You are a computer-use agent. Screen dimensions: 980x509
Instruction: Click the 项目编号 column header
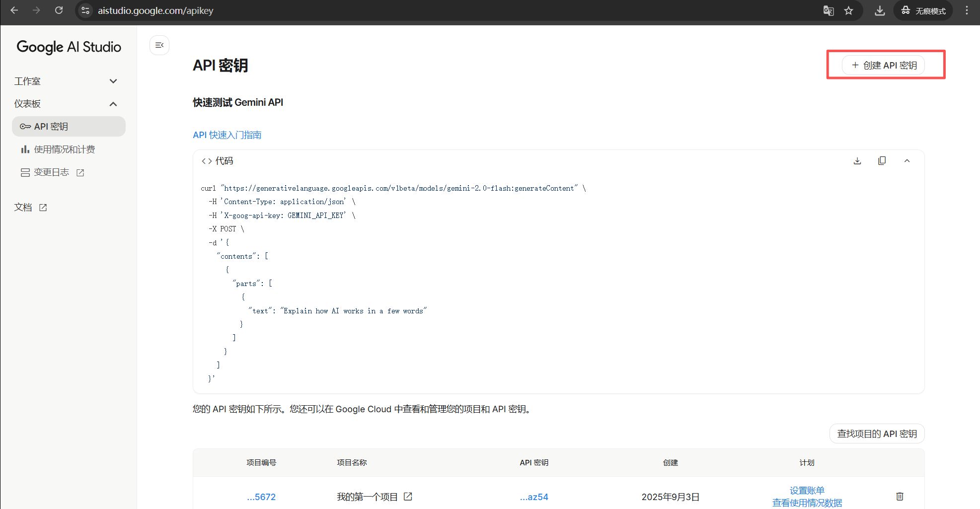[261, 463]
